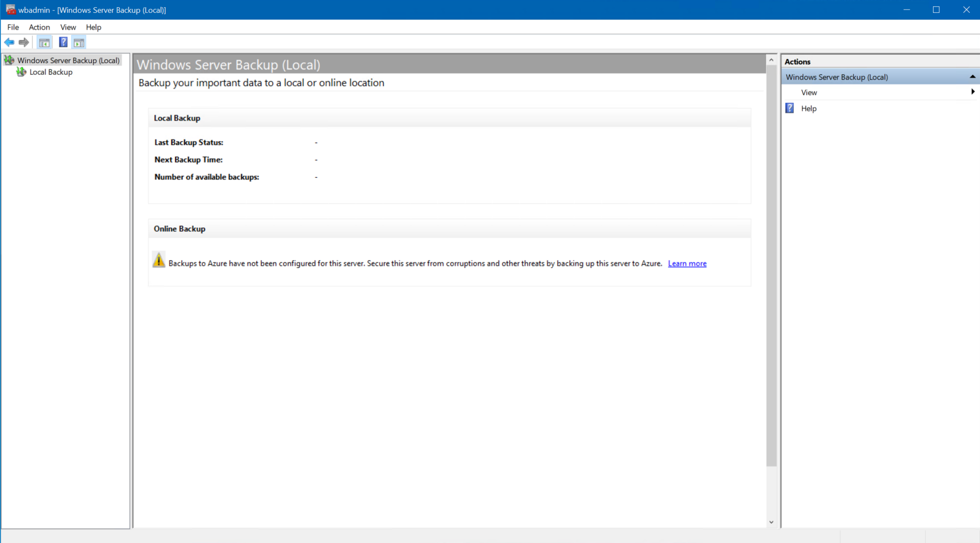Viewport: 980px width, 543px height.
Task: Select Local Backup in the console tree
Action: click(x=51, y=72)
